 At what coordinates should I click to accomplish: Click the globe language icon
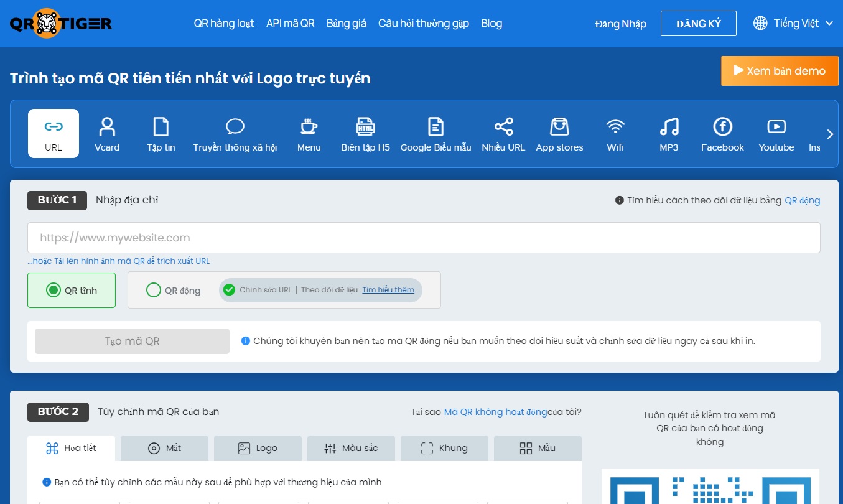pos(760,23)
